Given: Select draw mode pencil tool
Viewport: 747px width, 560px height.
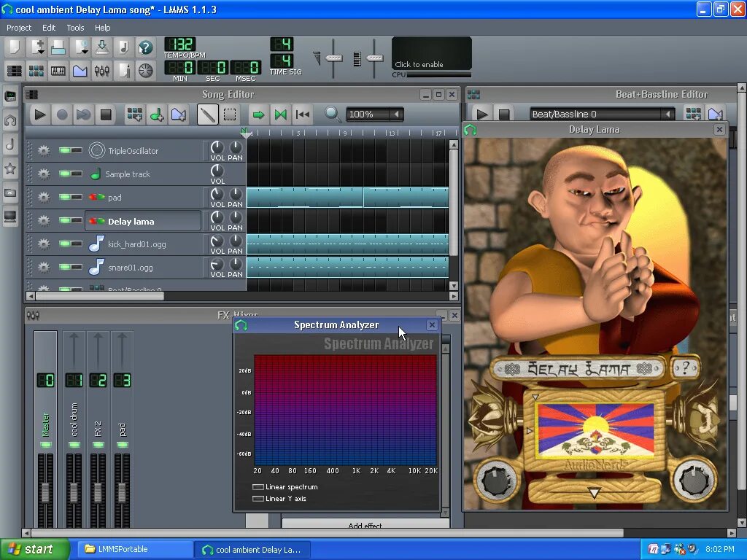Looking at the screenshot, I should pyautogui.click(x=208, y=114).
